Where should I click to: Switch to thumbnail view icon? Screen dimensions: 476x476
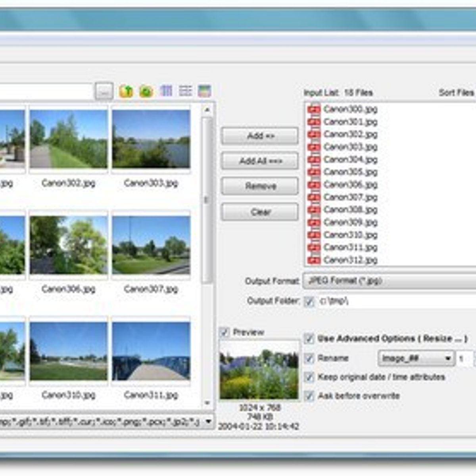[x=167, y=91]
